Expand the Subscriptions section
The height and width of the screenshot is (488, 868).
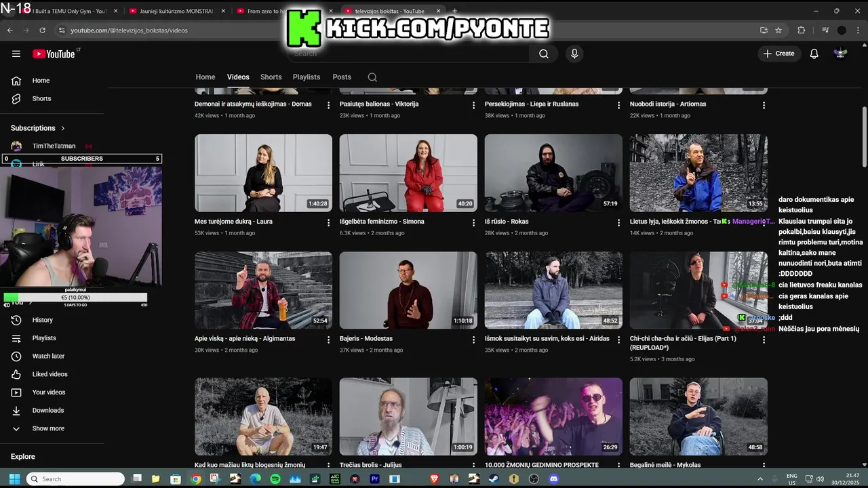[x=38, y=128]
